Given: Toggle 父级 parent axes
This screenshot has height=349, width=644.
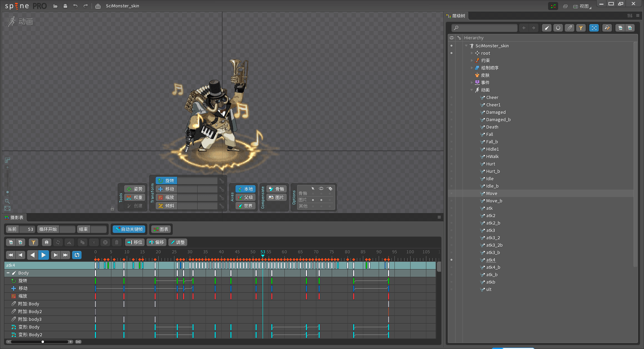Looking at the screenshot, I should (246, 197).
